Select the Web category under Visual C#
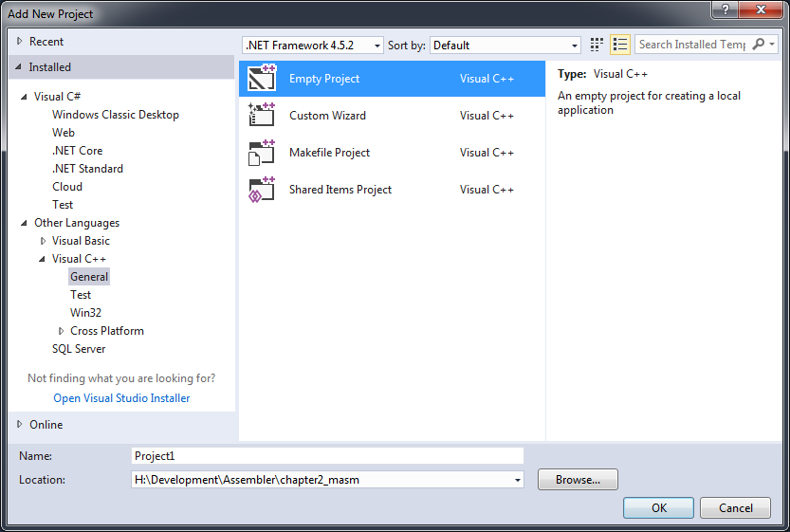This screenshot has height=532, width=790. pos(63,133)
